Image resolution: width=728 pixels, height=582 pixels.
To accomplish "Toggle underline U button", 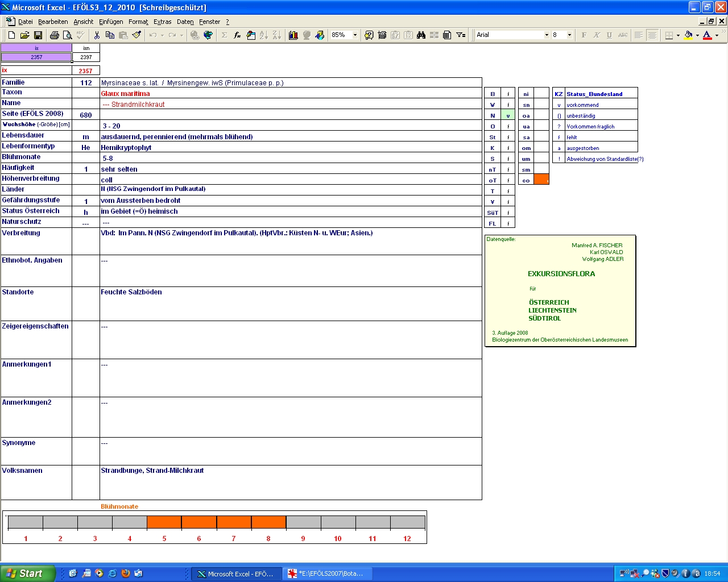I will [609, 35].
